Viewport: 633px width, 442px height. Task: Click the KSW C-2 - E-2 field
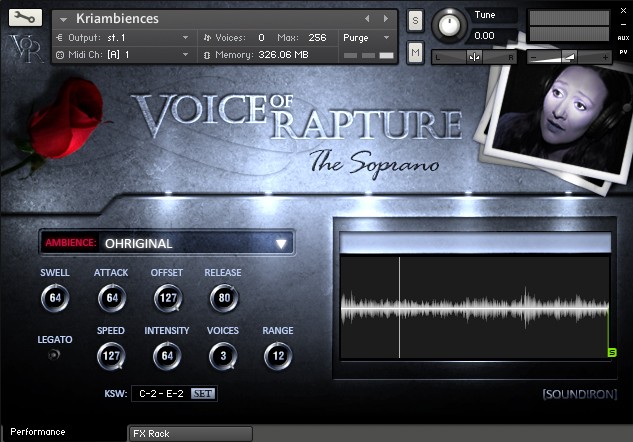coord(161,394)
